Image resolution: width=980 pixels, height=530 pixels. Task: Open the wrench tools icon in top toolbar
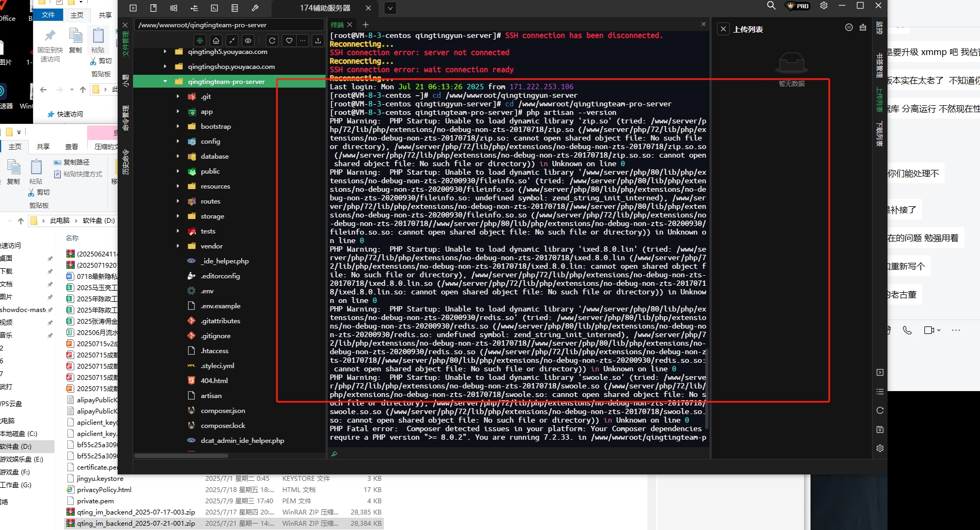(x=255, y=8)
